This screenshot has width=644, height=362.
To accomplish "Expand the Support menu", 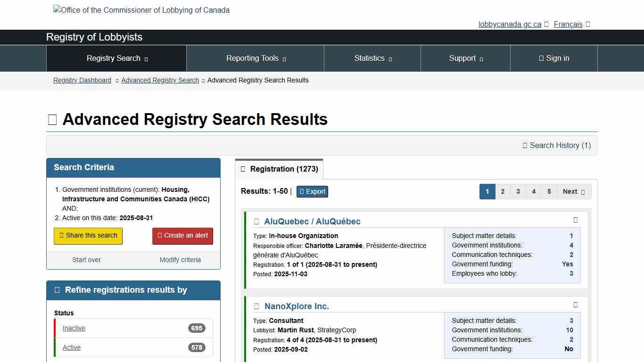I will tap(465, 58).
